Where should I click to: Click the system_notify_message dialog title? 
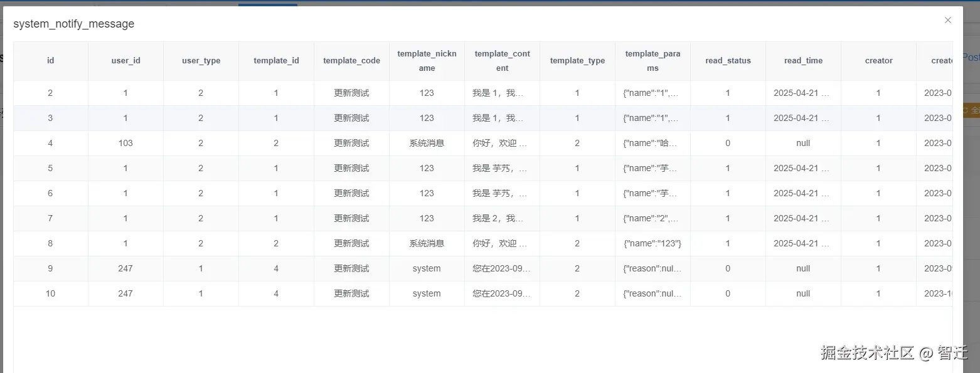tap(73, 24)
